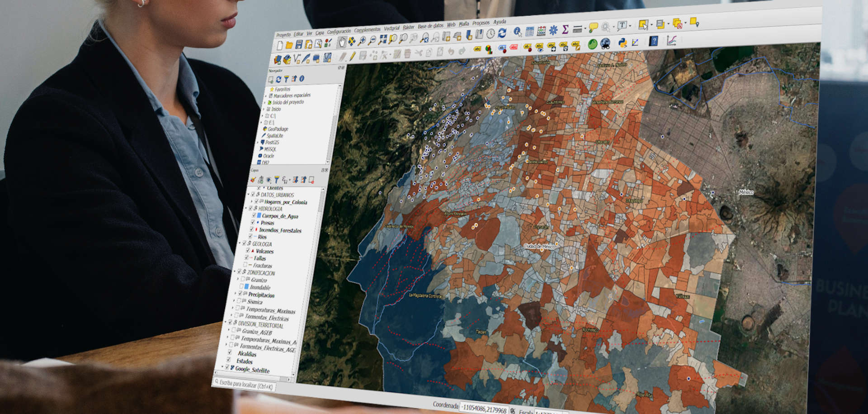Toggle the Alcaldias layer checkbox

[229, 352]
